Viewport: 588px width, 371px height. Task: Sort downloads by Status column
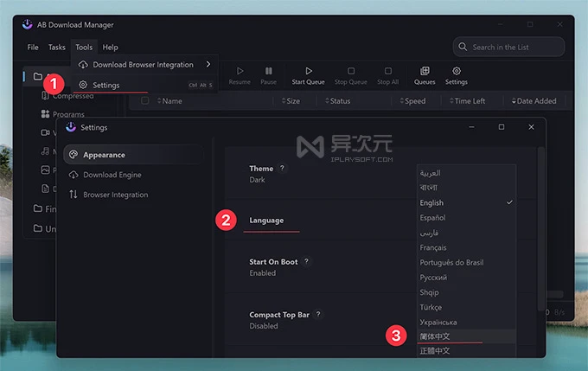338,101
